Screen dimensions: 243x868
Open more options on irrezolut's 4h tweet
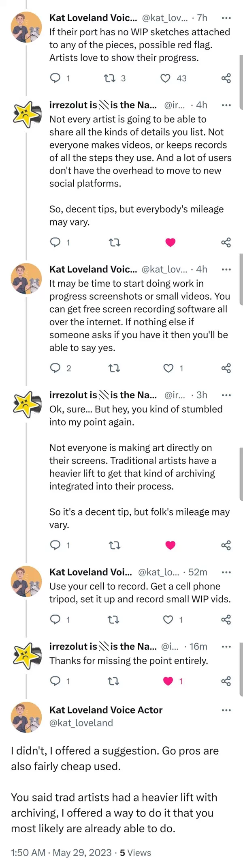[226, 105]
